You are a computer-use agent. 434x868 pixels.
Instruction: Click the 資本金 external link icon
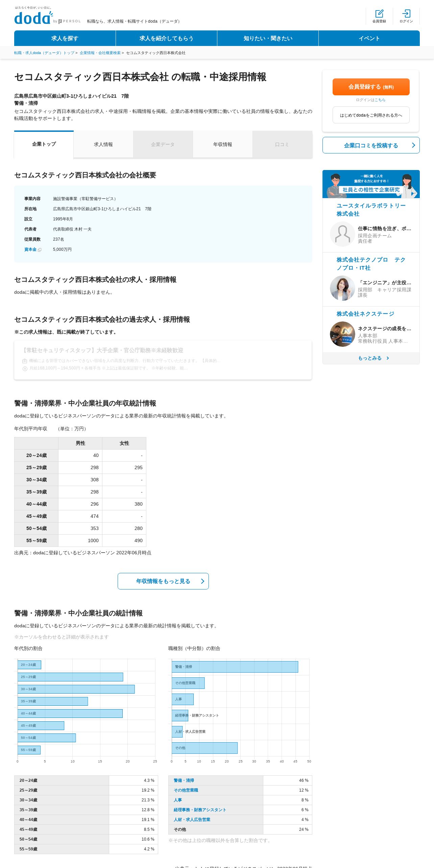(x=40, y=250)
